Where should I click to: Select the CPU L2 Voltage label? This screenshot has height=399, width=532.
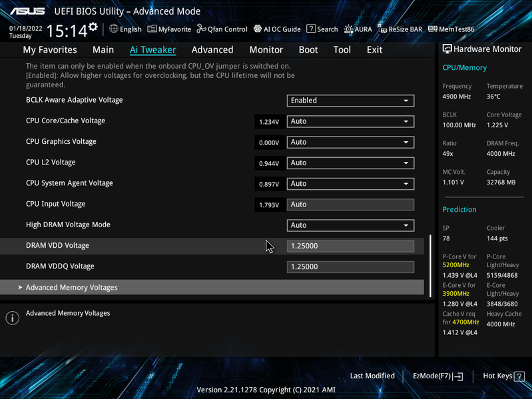tap(51, 162)
